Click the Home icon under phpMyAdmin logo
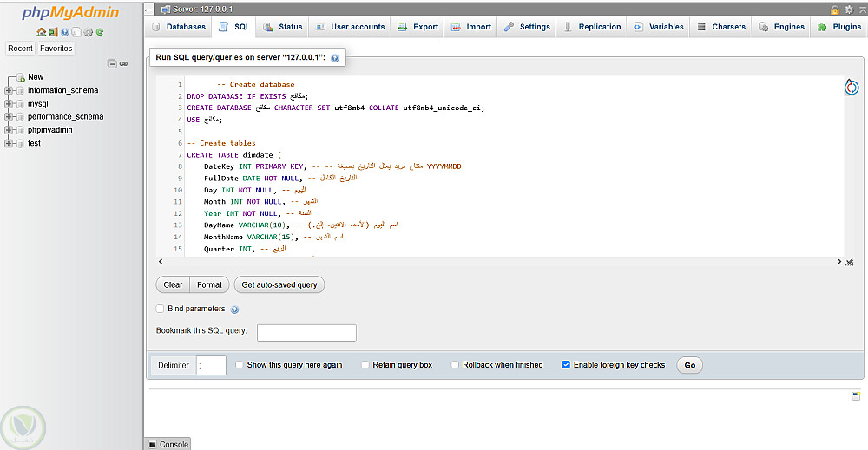This screenshot has height=450, width=868. tap(41, 32)
